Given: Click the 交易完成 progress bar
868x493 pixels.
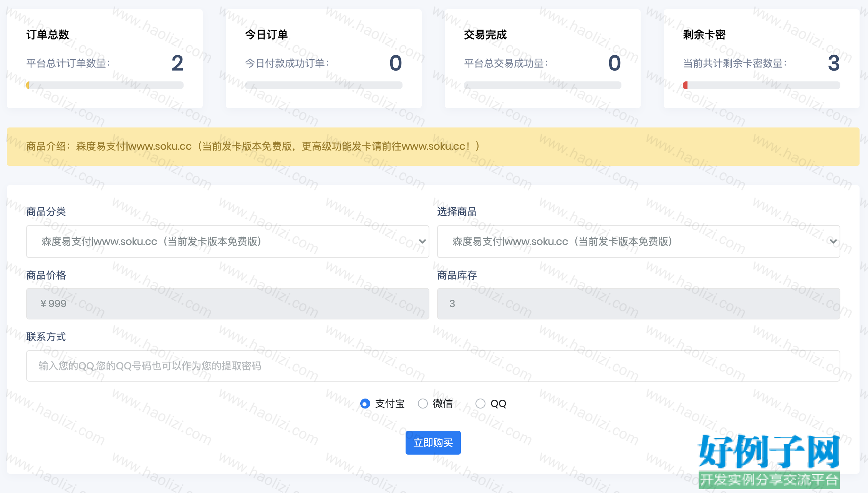Looking at the screenshot, I should pyautogui.click(x=543, y=85).
